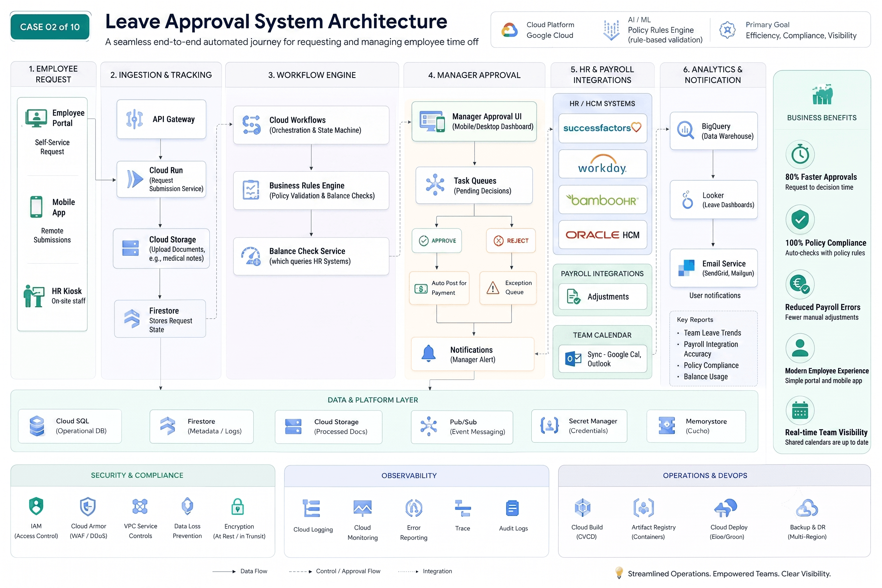Click the API Gateway icon
The image size is (882, 588).
pos(134,119)
